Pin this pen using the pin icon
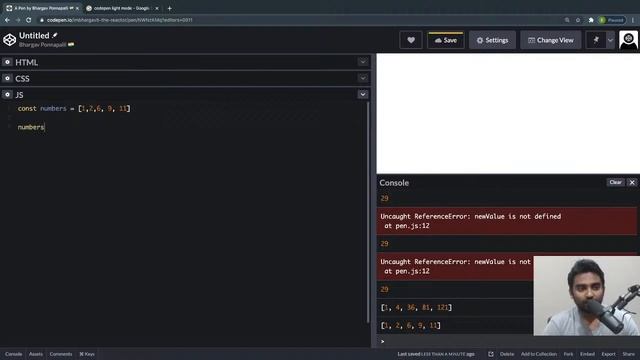This screenshot has width=640, height=360. point(596,40)
